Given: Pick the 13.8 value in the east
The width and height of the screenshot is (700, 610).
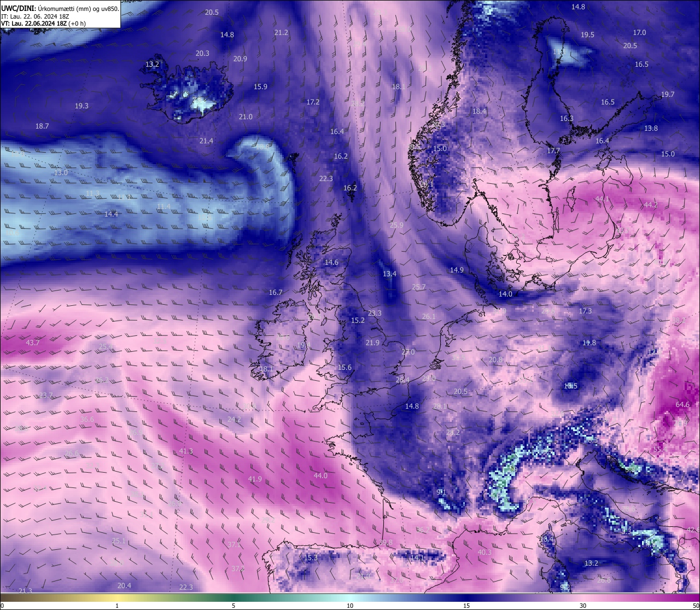Looking at the screenshot, I should tap(651, 129).
